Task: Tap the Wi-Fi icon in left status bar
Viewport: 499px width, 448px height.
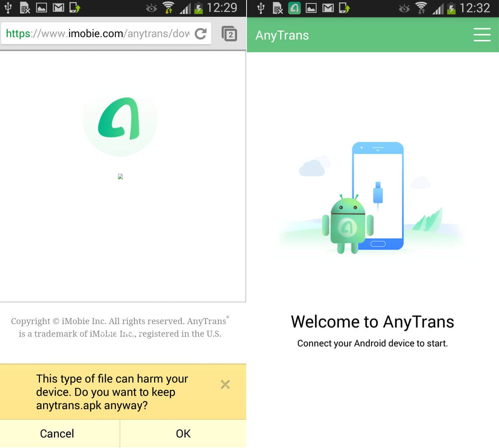Action: (x=168, y=8)
